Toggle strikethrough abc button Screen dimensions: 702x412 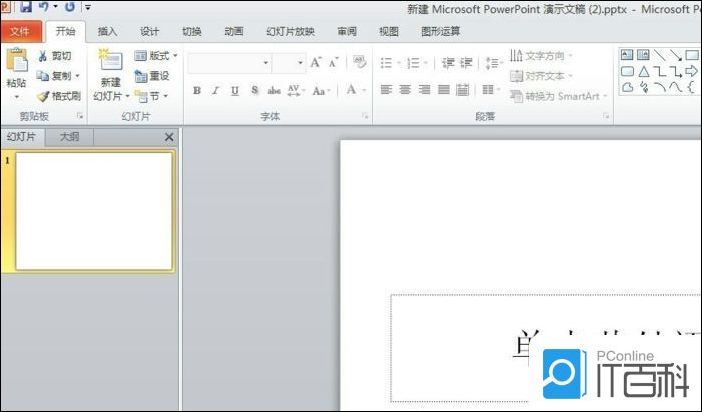pyautogui.click(x=274, y=90)
